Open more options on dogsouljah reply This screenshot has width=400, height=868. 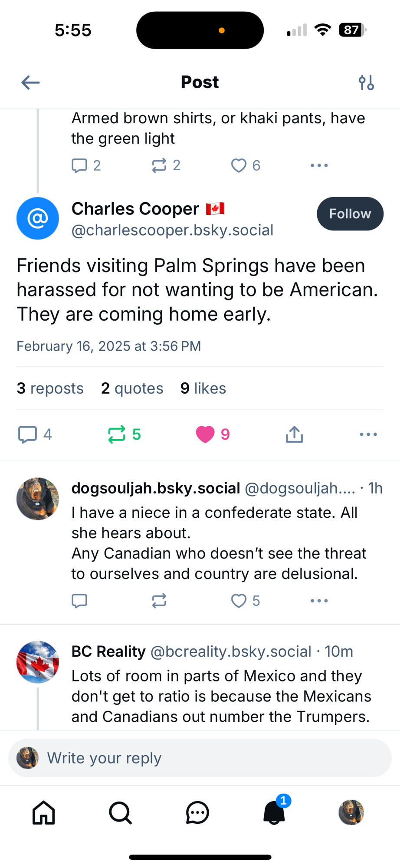point(319,601)
